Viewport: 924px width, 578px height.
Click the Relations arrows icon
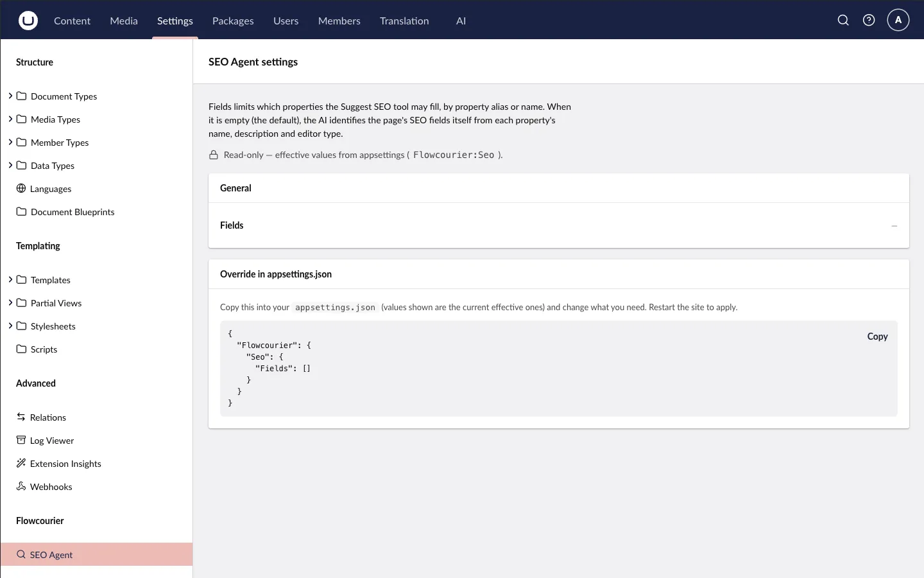click(x=21, y=417)
